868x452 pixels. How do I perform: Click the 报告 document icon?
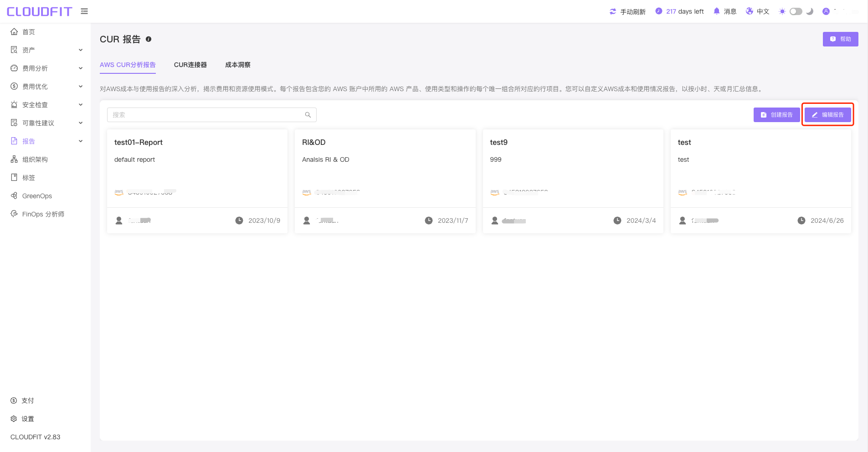14,141
